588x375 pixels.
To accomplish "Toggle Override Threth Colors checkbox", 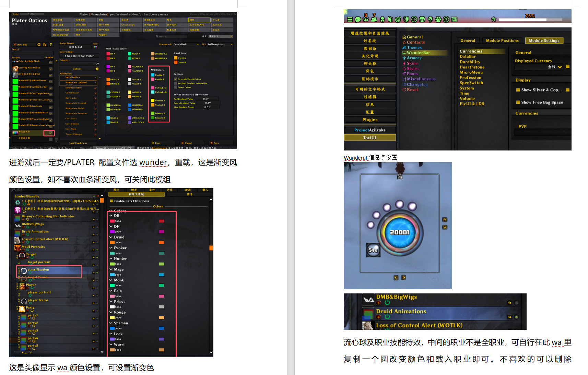I will [176, 79].
